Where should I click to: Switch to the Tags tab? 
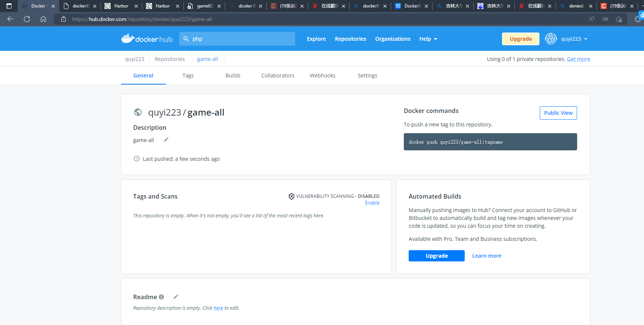pyautogui.click(x=188, y=76)
